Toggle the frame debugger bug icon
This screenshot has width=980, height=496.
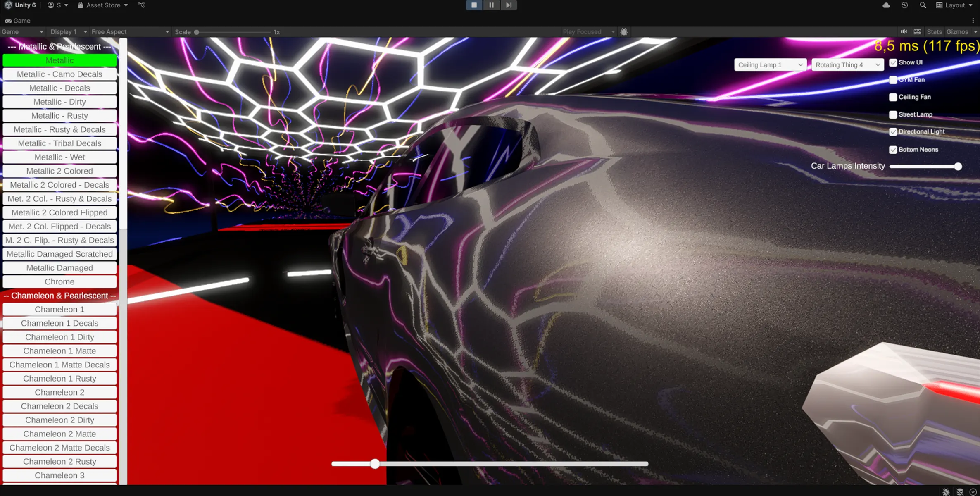point(624,32)
